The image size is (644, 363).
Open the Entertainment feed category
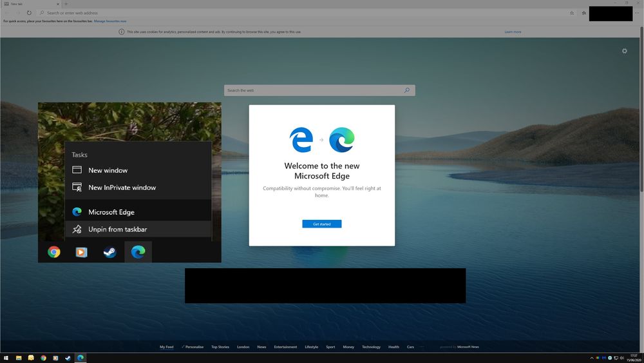coord(285,347)
